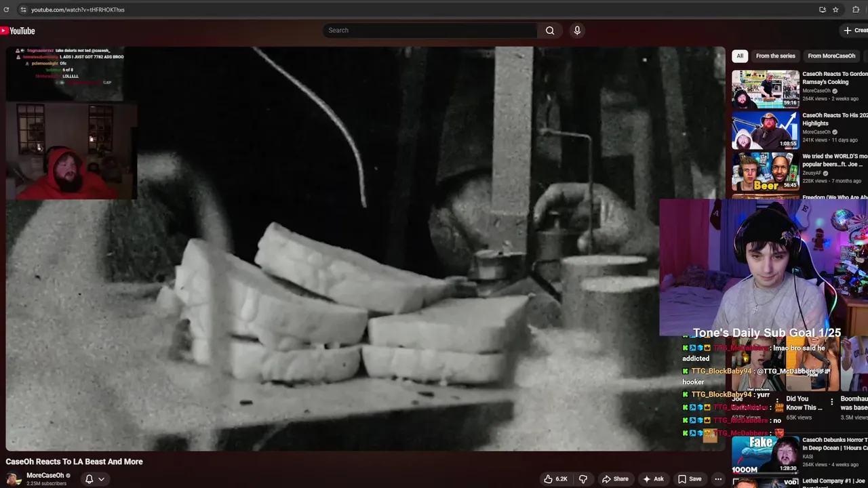
Task: Go to YouTube home via the logo
Action: tap(18, 30)
